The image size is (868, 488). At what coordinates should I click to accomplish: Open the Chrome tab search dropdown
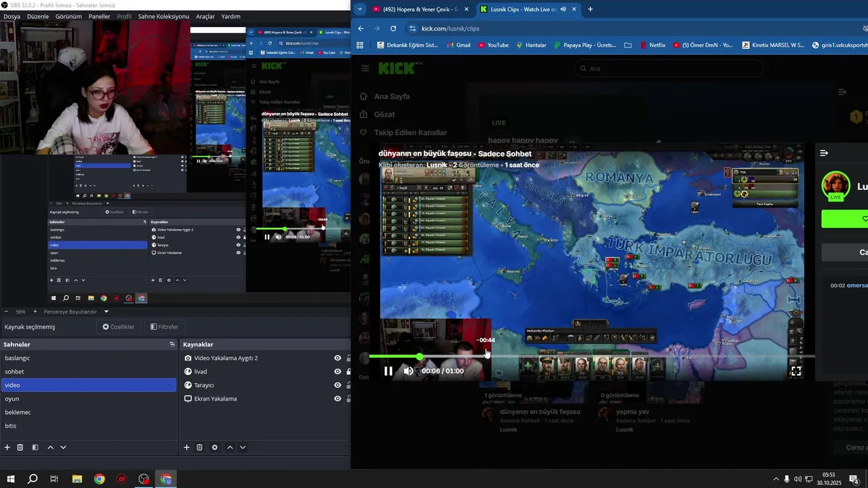tap(359, 9)
